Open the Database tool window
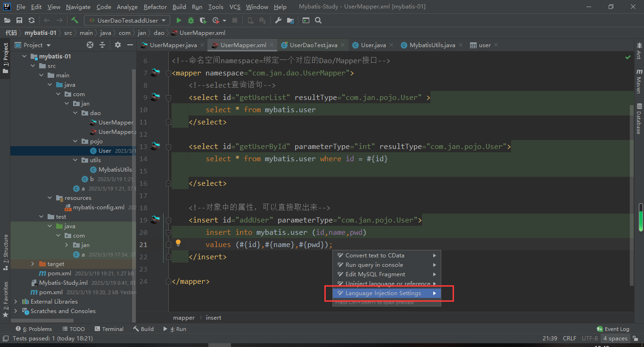The width and height of the screenshot is (644, 347). pyautogui.click(x=639, y=119)
